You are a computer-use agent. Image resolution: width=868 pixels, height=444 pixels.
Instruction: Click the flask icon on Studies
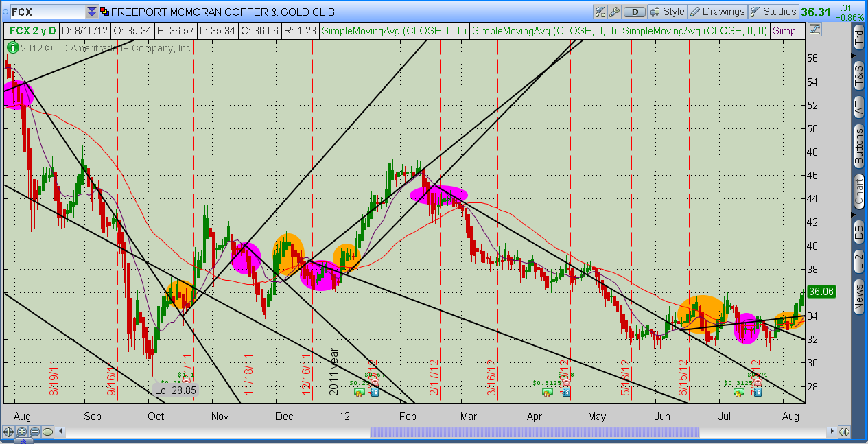click(755, 12)
